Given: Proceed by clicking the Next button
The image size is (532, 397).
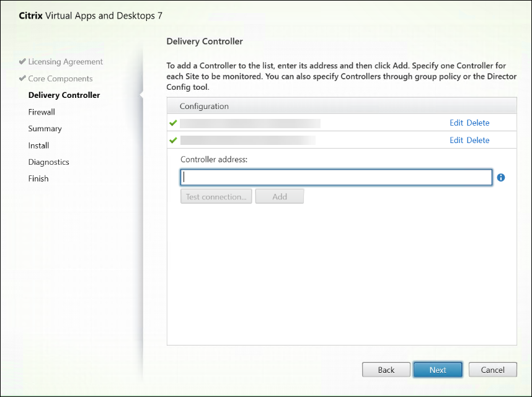Looking at the screenshot, I should 438,369.
